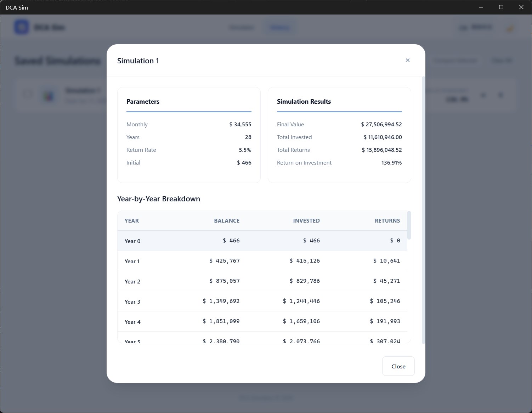
Task: Click the Return Rate value 5.5%
Action: pos(245,150)
